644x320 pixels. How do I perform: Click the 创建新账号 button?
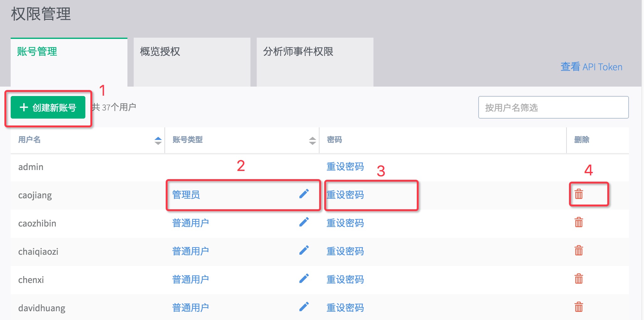coord(48,107)
